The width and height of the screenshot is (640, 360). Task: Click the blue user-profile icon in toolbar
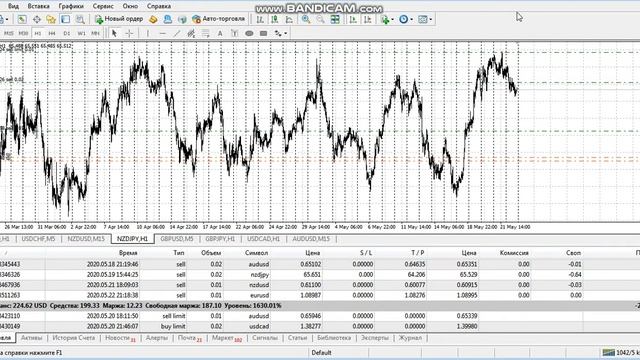(x=167, y=19)
